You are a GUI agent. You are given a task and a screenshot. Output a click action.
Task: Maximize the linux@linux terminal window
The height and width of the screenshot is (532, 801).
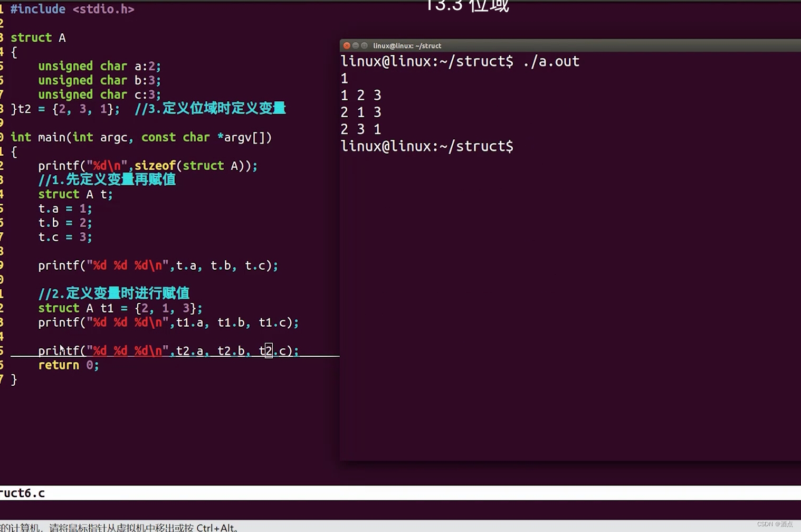point(364,46)
